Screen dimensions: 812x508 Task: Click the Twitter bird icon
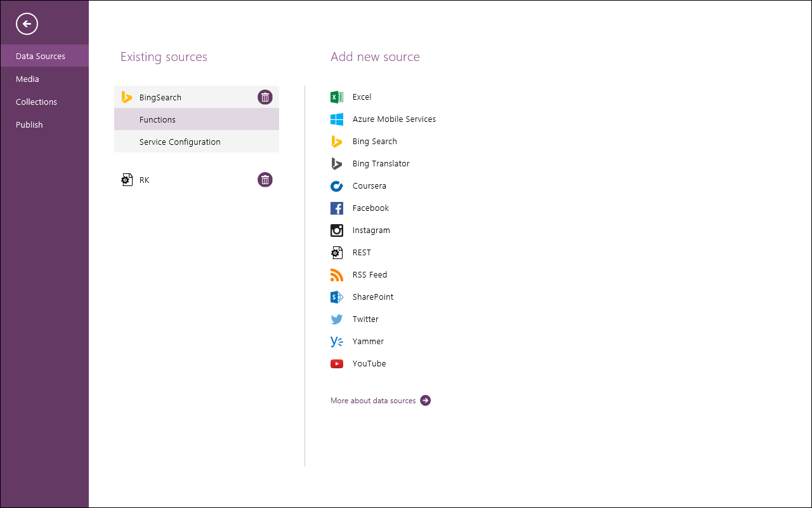click(x=337, y=319)
